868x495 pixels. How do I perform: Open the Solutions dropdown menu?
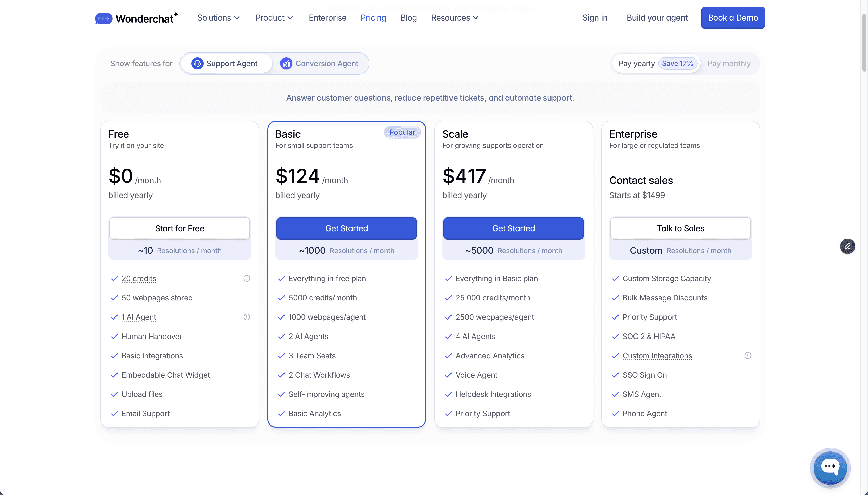coord(219,18)
